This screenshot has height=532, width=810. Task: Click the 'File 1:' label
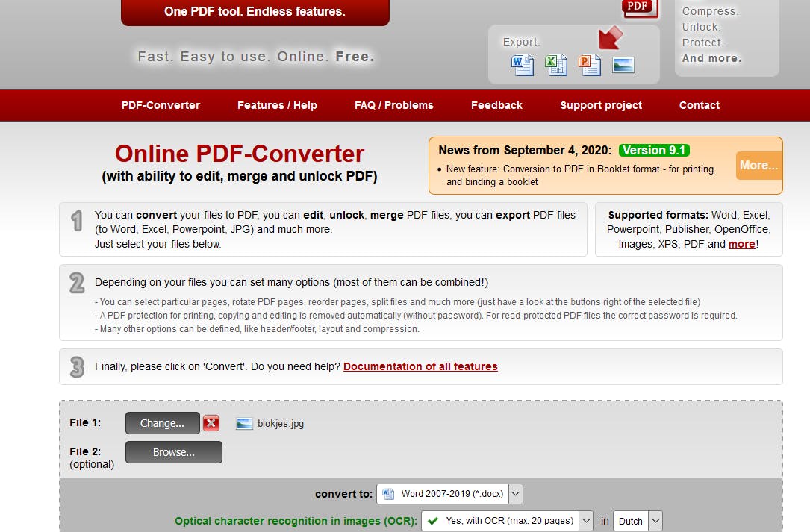85,422
